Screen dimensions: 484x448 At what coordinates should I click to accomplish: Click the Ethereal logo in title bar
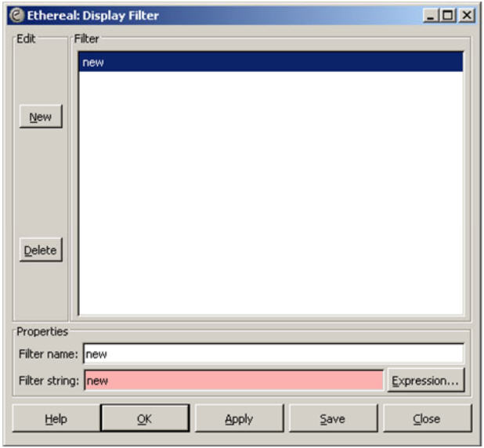pyautogui.click(x=16, y=15)
